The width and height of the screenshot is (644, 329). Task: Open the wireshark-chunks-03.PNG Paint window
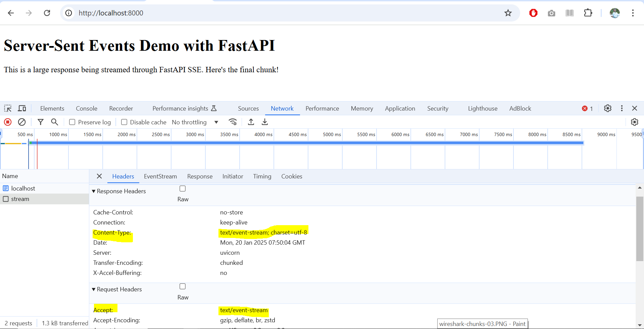(482, 324)
